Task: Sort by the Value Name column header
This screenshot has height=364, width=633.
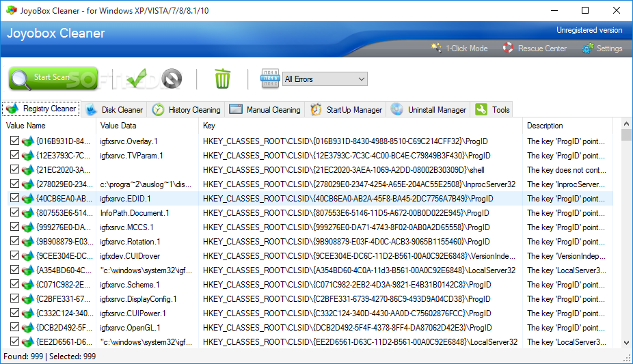Action: 49,126
